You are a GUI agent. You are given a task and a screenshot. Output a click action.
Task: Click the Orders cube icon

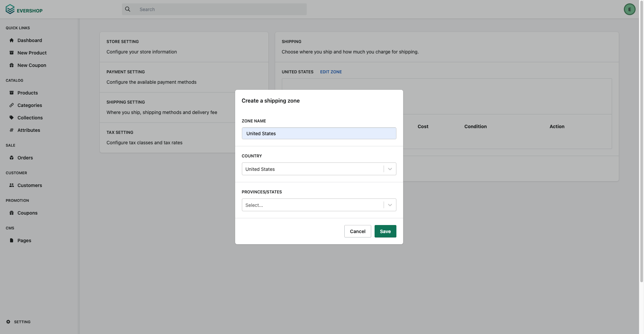click(x=12, y=158)
